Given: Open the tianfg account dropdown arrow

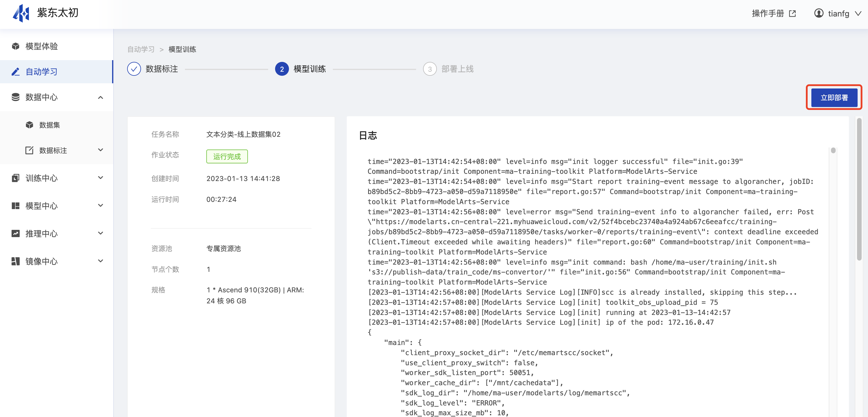Looking at the screenshot, I should (x=858, y=14).
